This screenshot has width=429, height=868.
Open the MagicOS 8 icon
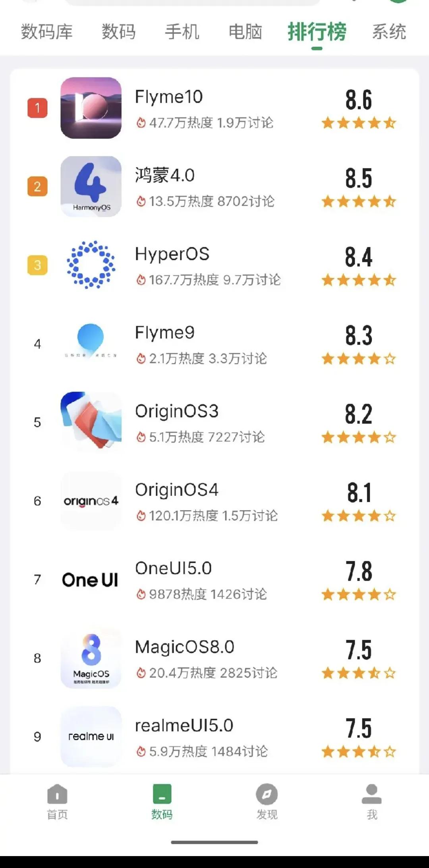click(91, 658)
